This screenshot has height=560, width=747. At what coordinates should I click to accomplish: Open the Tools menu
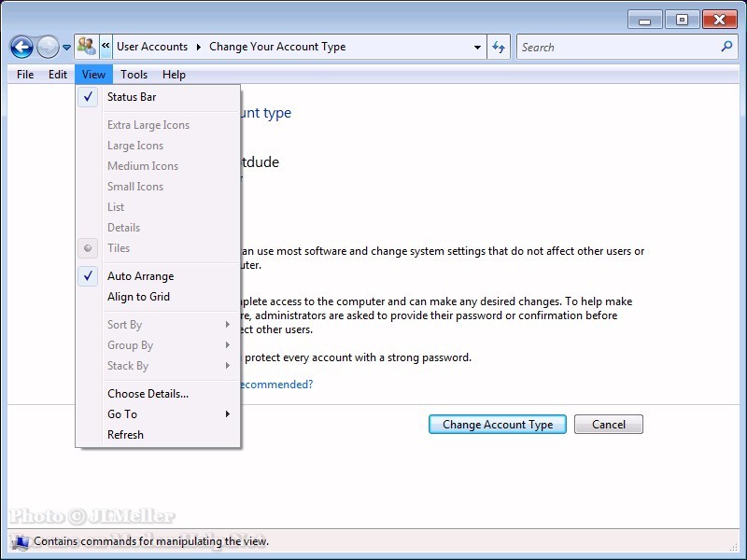(134, 75)
